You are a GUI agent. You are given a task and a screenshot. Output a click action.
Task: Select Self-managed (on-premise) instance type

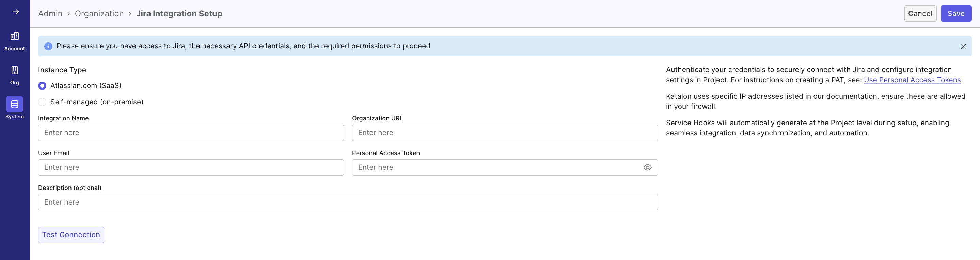coord(42,102)
